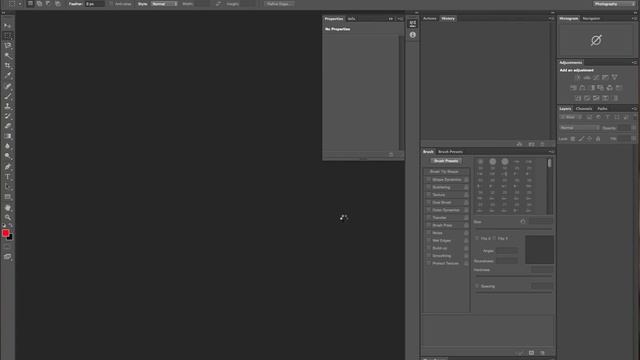640x360 pixels.
Task: Click Intersect with selection mode icon
Action: point(58,4)
